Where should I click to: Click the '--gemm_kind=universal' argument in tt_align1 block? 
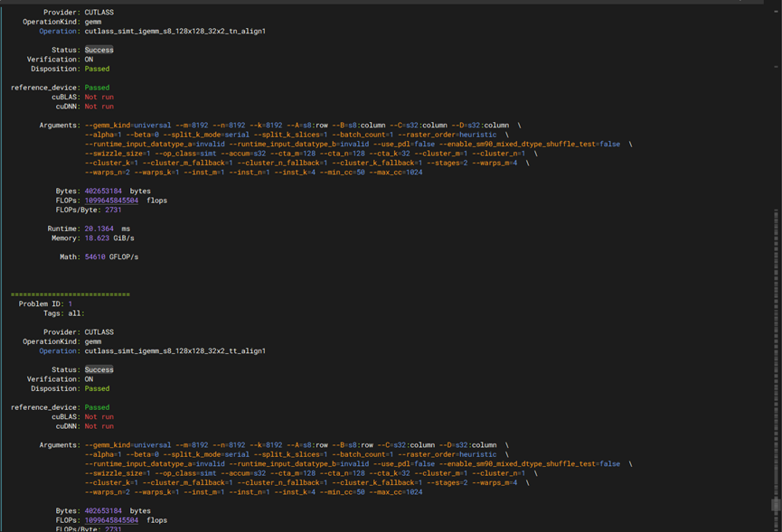(x=127, y=444)
